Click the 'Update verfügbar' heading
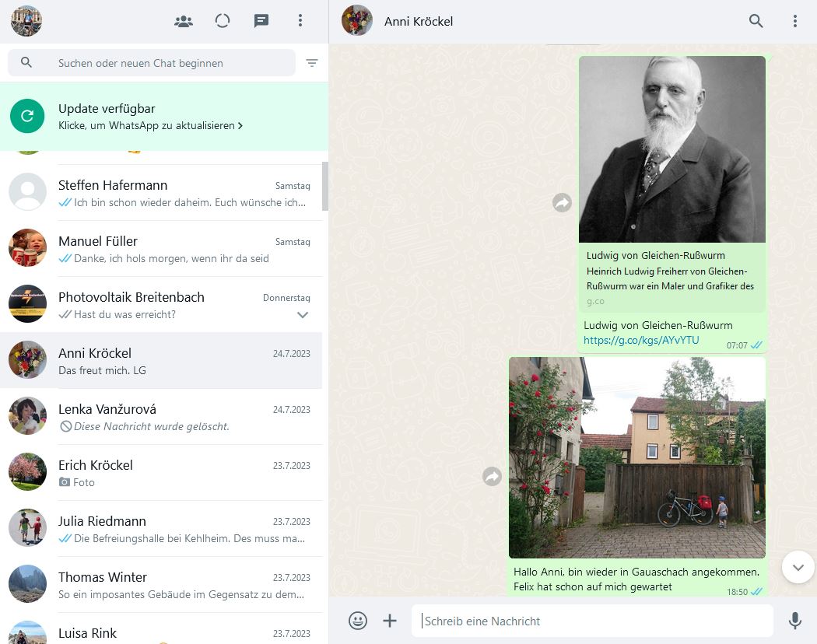 tap(107, 108)
